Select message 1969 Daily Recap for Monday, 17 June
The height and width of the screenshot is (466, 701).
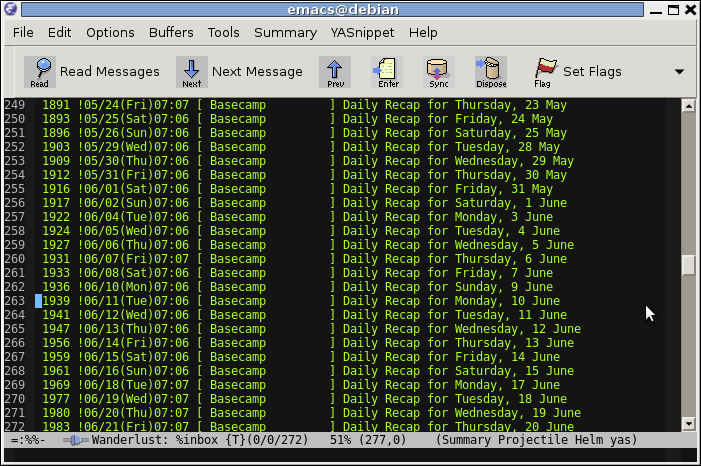[301, 385]
